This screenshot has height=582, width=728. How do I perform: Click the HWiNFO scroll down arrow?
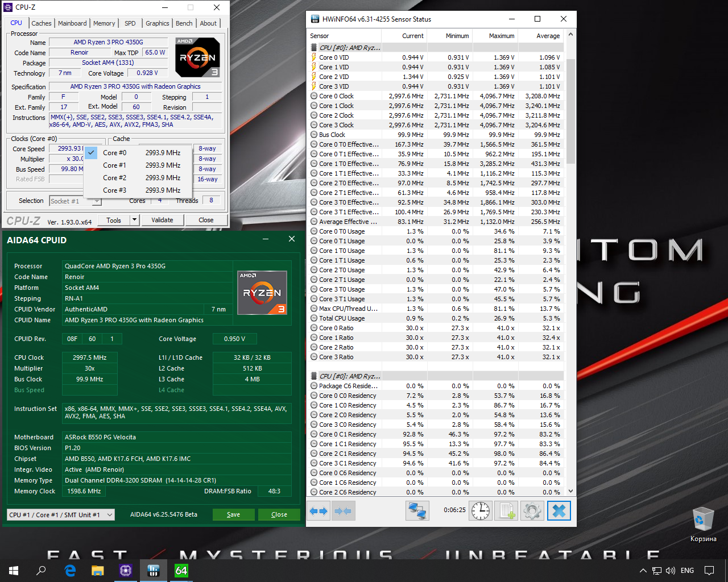tap(570, 492)
